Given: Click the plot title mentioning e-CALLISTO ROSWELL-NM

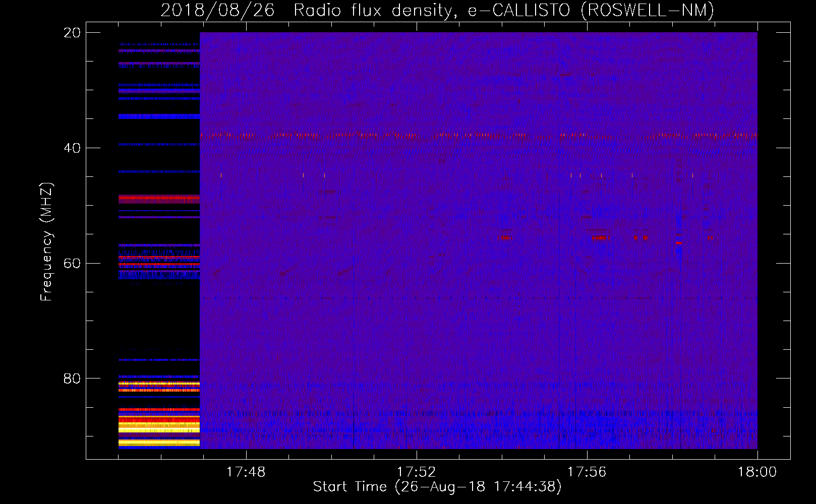Looking at the screenshot, I should [x=437, y=10].
